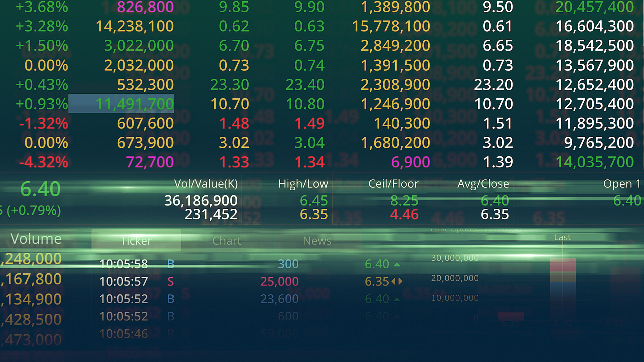Select the +3.28% change value

(42, 26)
